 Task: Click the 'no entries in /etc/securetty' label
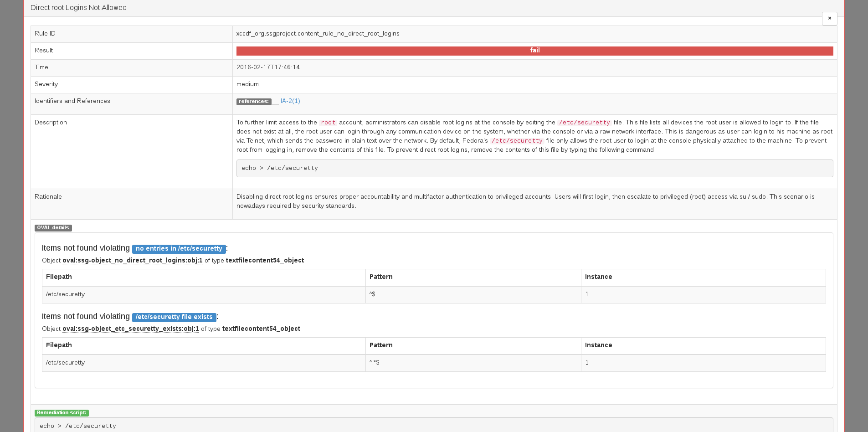click(x=179, y=249)
